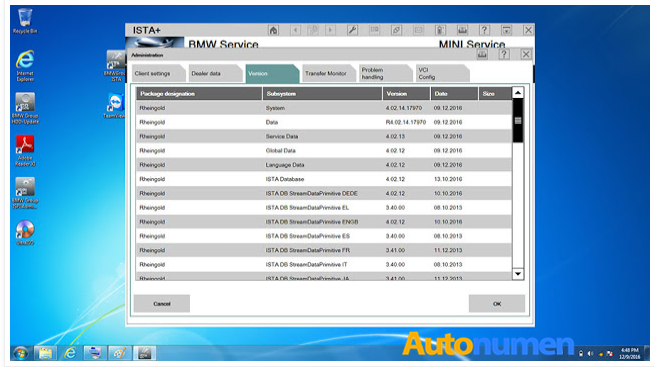Open Adobe Reader XI desktop shortcut

point(25,151)
